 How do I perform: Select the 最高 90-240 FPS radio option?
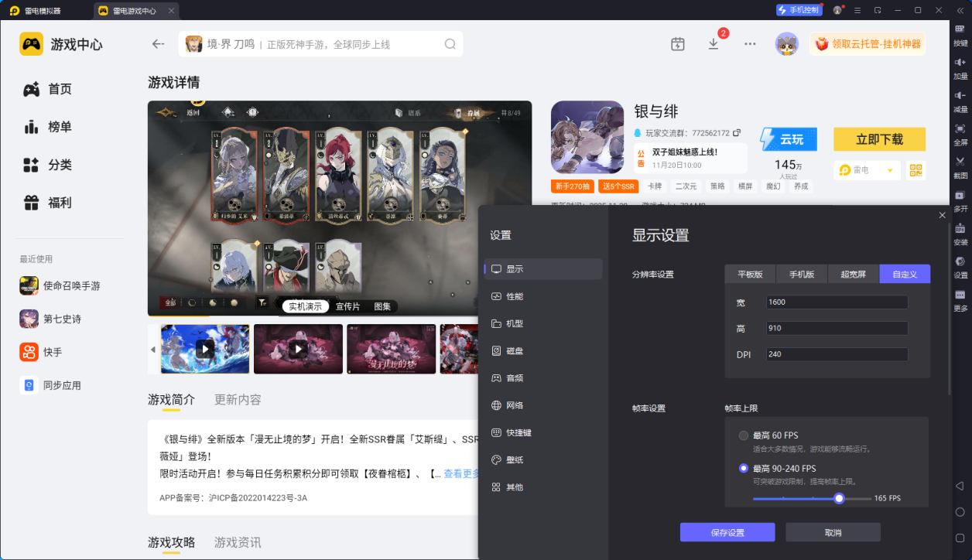[x=744, y=468]
